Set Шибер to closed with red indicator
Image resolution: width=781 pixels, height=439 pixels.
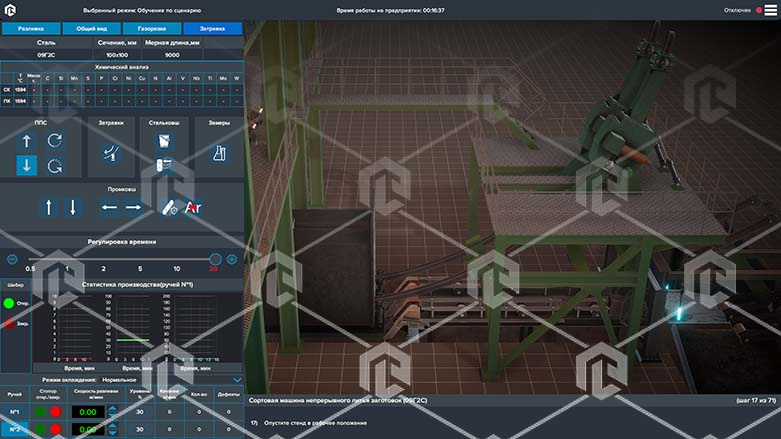(x=9, y=324)
